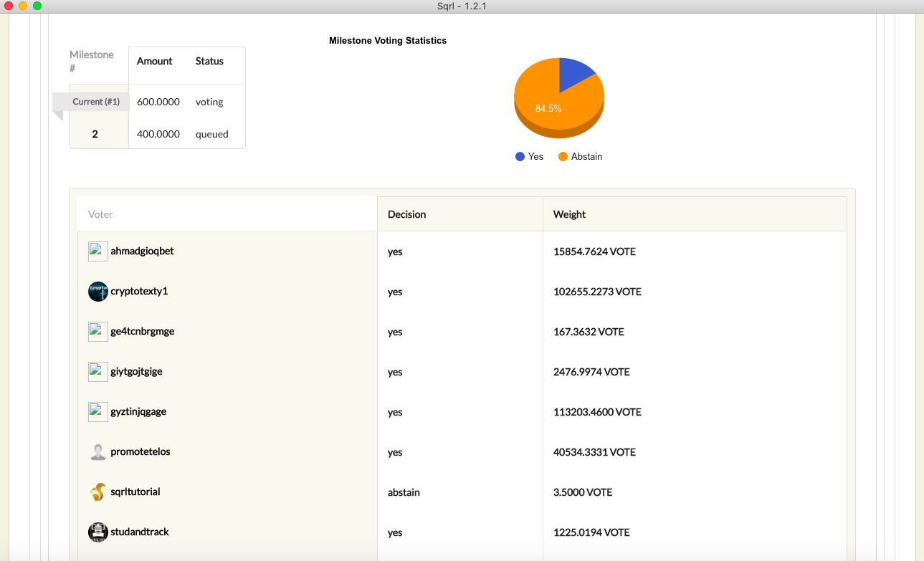Click the Milestone # header label
Viewport: 924px width, 561px height.
pyautogui.click(x=92, y=62)
